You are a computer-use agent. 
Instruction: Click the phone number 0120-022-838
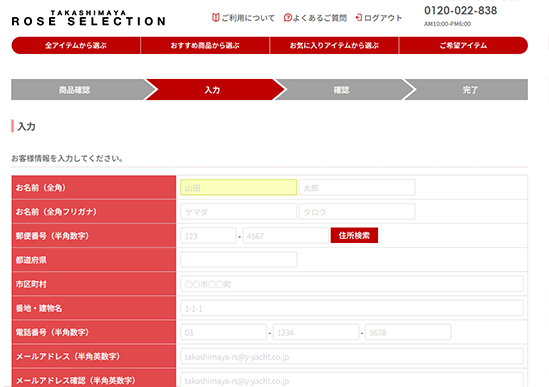(x=460, y=11)
